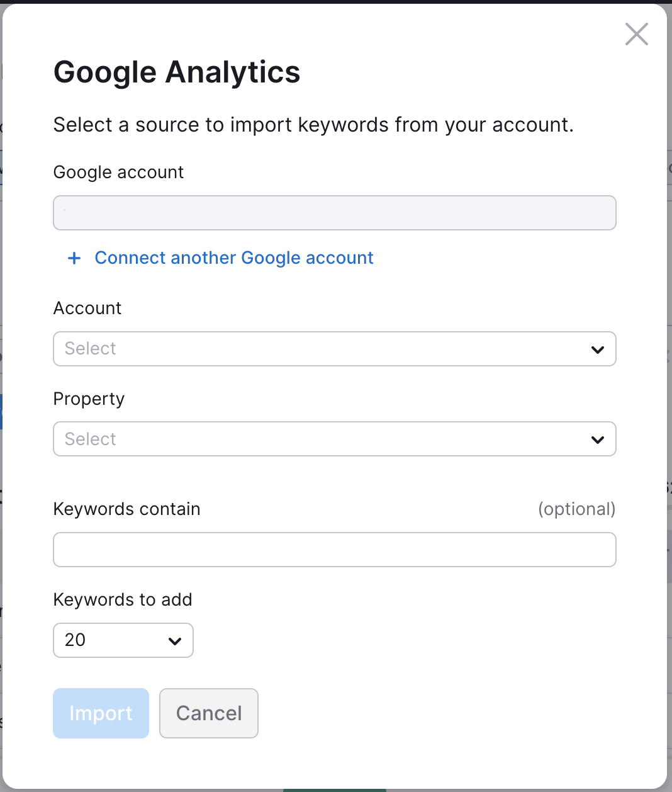The width and height of the screenshot is (672, 792).
Task: Click the Google account field
Action: coord(333,213)
